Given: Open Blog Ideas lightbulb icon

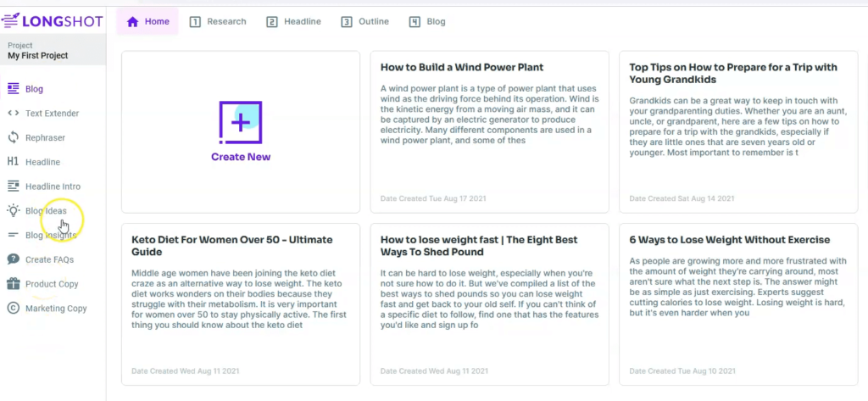Looking at the screenshot, I should pos(14,210).
